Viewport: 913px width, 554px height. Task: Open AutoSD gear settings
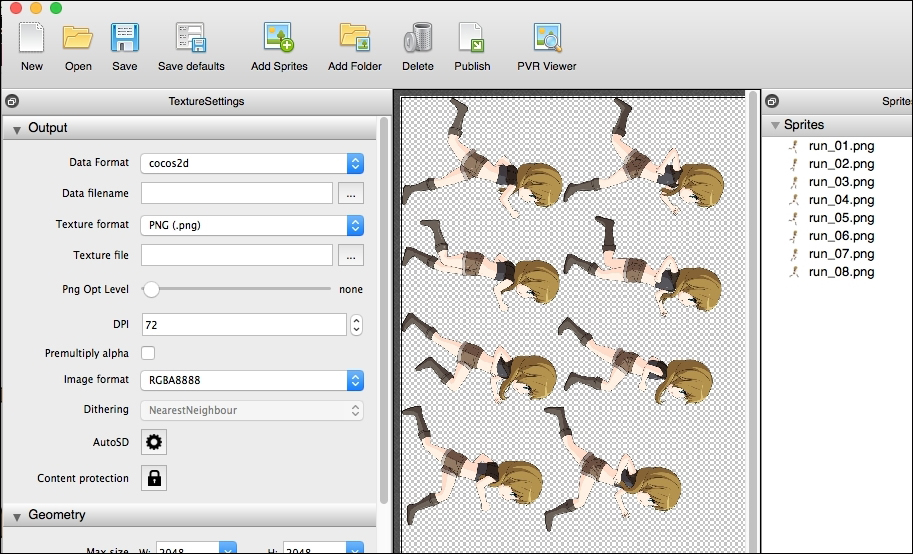click(x=154, y=442)
